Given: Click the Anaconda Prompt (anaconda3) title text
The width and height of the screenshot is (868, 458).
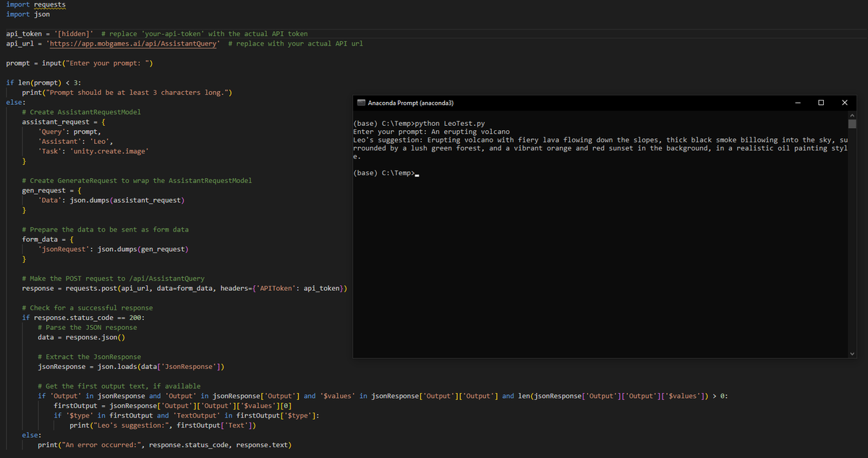Looking at the screenshot, I should pos(411,103).
